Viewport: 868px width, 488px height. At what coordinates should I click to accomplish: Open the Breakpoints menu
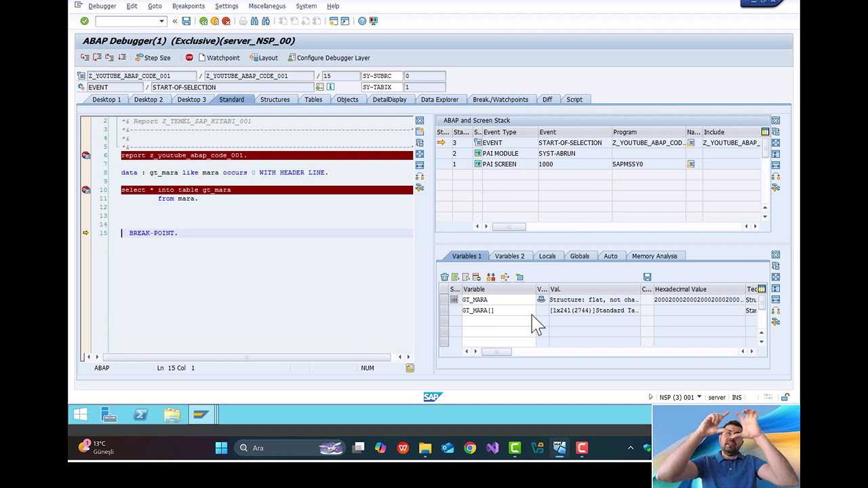coord(189,6)
